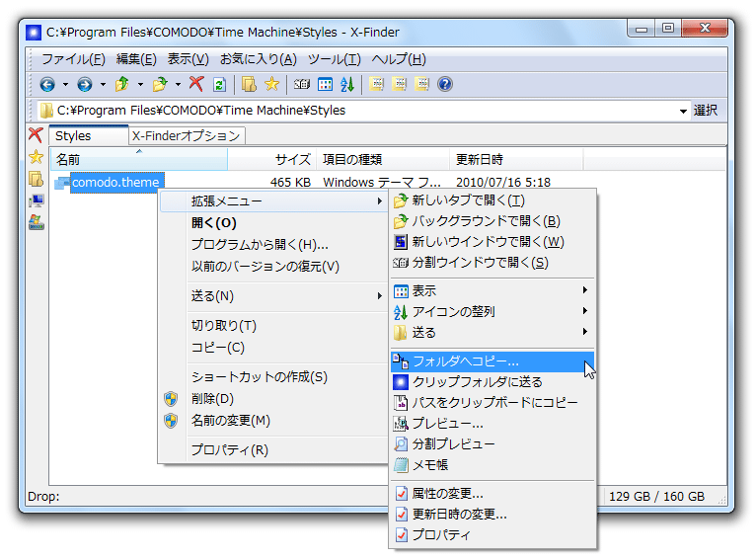
Task: Click the red X delete toolbar icon
Action: 196,84
